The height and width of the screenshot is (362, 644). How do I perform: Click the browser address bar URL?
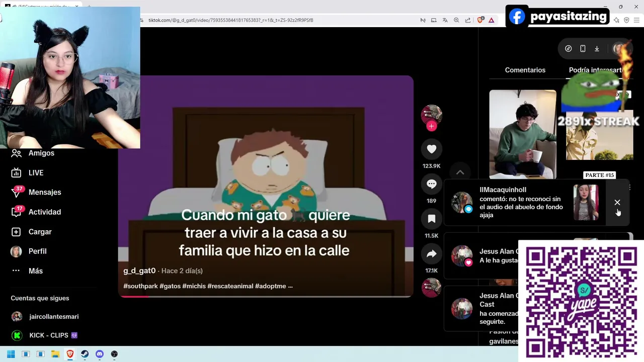coord(231,20)
